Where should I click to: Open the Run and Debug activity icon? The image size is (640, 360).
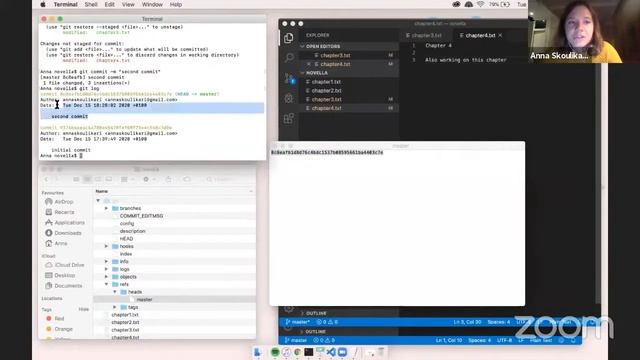coord(289,98)
